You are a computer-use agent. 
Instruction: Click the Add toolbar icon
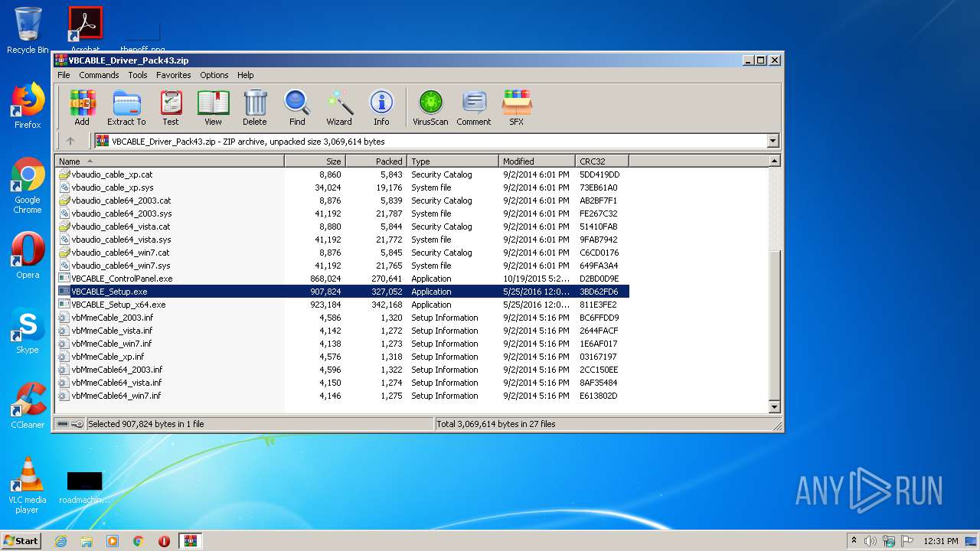coord(82,107)
